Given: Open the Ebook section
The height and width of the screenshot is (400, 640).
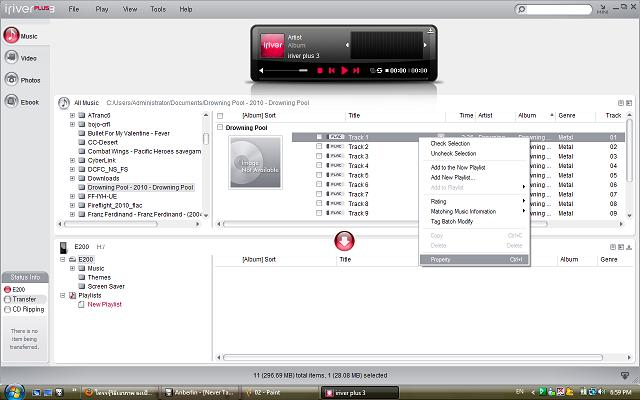Looking at the screenshot, I should click(x=23, y=102).
